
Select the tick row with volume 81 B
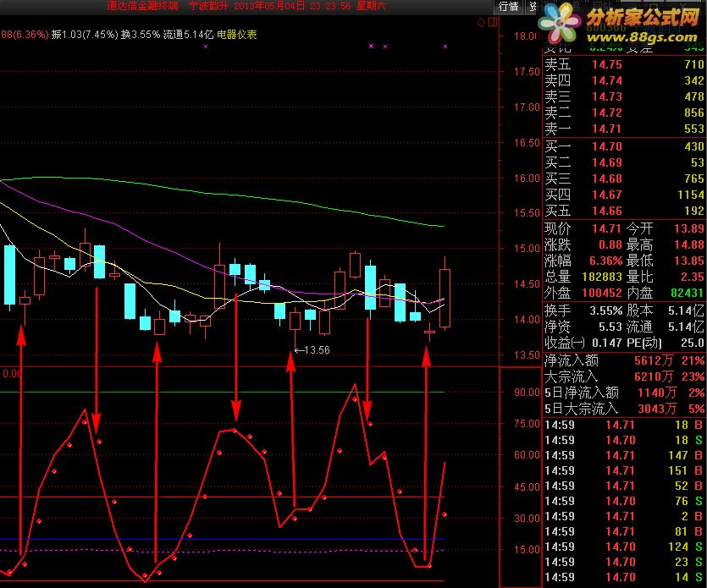(x=624, y=531)
